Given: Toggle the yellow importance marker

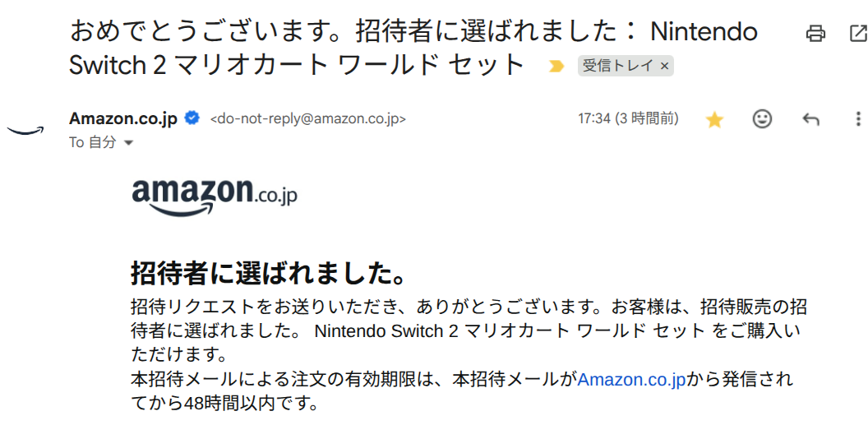Looking at the screenshot, I should click(x=556, y=67).
